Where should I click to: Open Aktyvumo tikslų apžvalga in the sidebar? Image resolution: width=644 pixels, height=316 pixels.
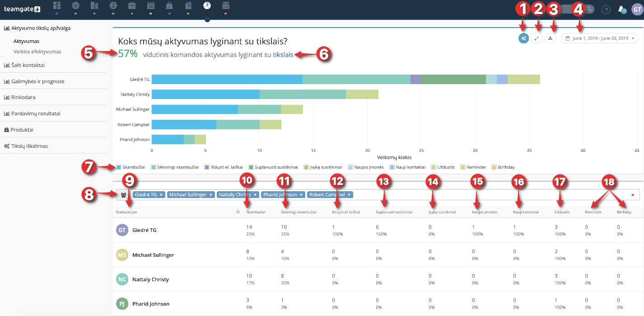tap(37, 28)
